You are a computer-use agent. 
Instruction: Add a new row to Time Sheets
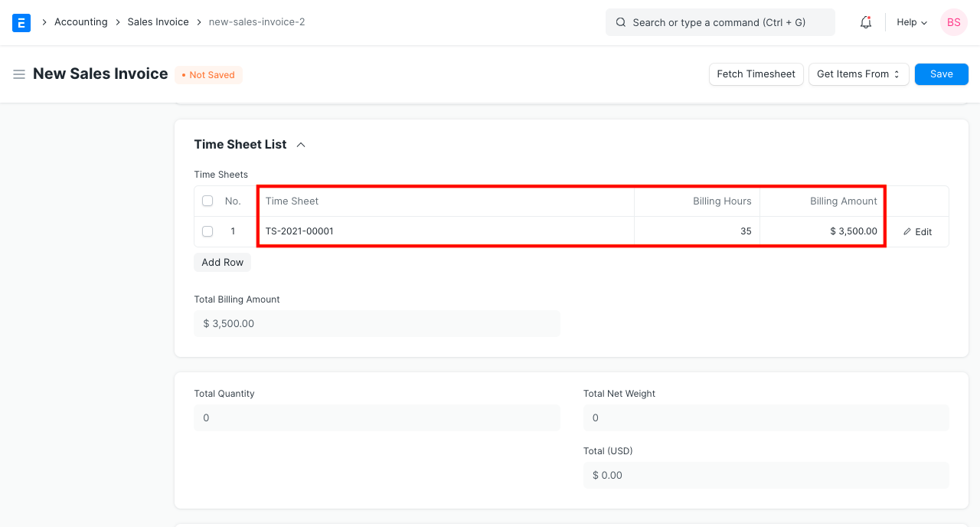[222, 262]
